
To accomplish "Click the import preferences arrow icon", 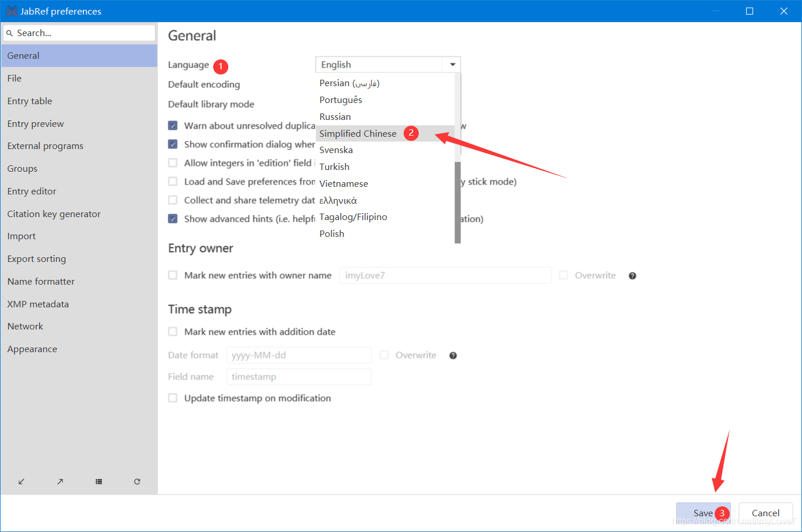I will coord(22,481).
